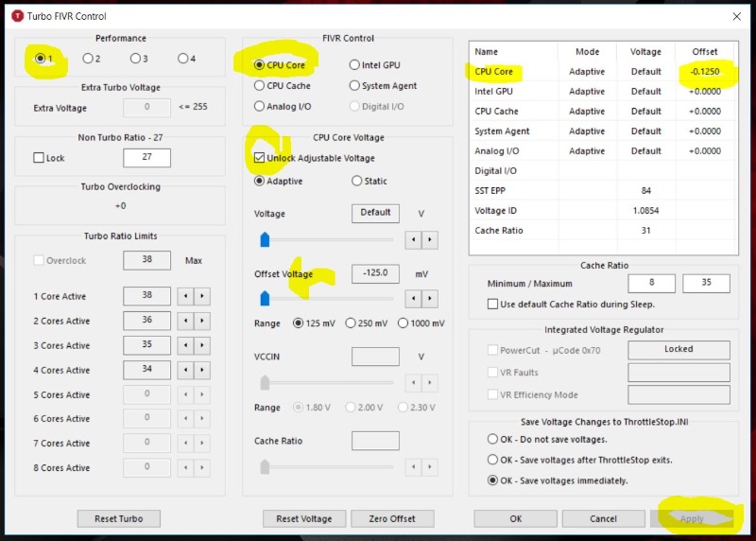Image resolution: width=756 pixels, height=541 pixels.
Task: Choose Adaptive voltage mode
Action: [279, 181]
